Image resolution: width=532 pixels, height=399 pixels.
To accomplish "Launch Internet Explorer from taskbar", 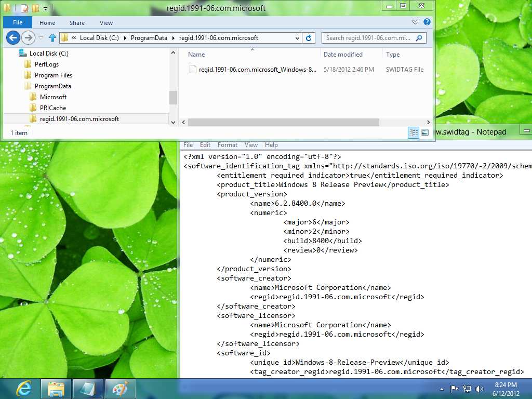I will (x=24, y=389).
